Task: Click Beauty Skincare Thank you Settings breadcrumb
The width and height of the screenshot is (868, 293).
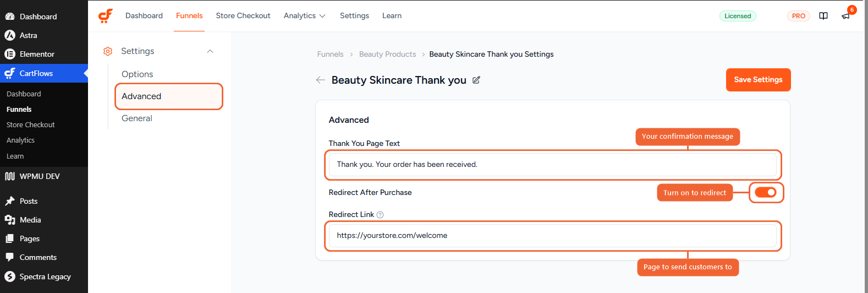Action: point(491,54)
